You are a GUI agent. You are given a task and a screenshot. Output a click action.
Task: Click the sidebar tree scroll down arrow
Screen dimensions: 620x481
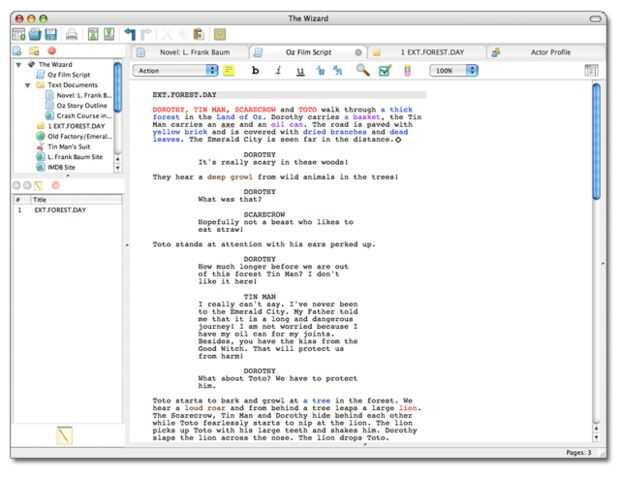pyautogui.click(x=117, y=168)
